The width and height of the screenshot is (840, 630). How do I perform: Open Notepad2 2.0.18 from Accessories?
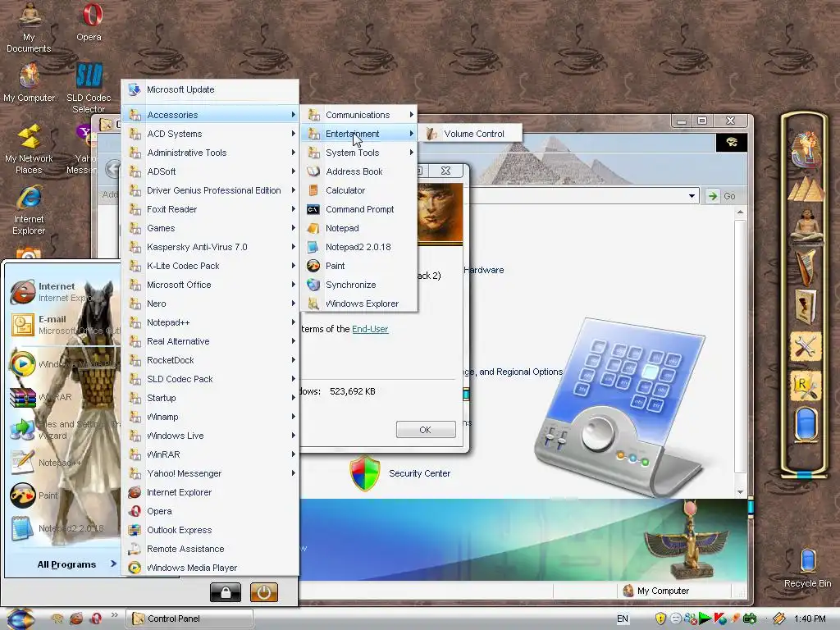point(359,247)
